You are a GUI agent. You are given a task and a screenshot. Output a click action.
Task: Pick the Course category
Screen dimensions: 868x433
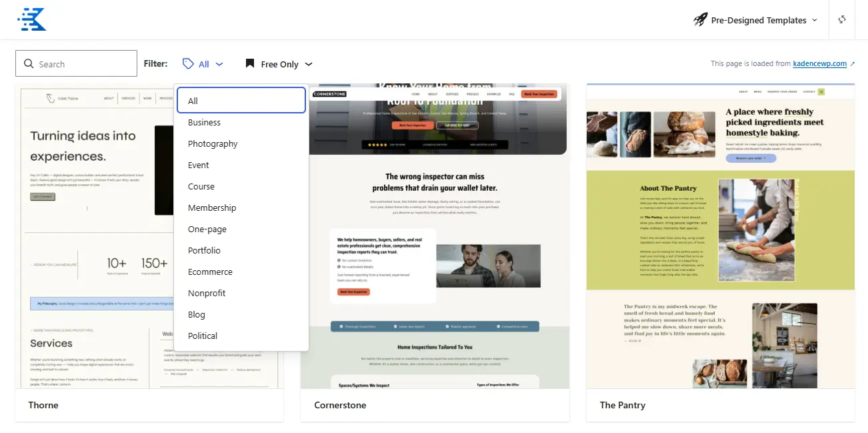[x=241, y=186]
